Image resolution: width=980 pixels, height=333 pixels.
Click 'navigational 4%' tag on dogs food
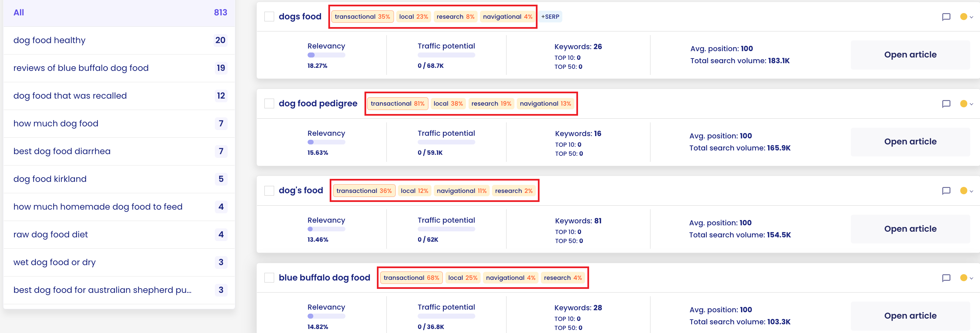[507, 17]
